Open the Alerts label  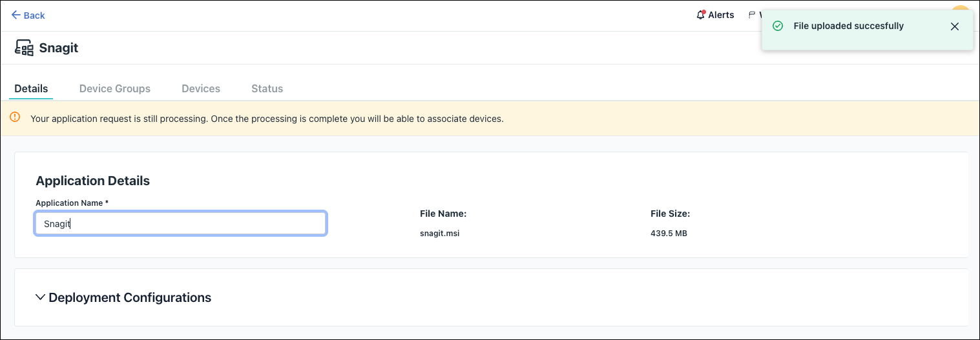pos(721,15)
